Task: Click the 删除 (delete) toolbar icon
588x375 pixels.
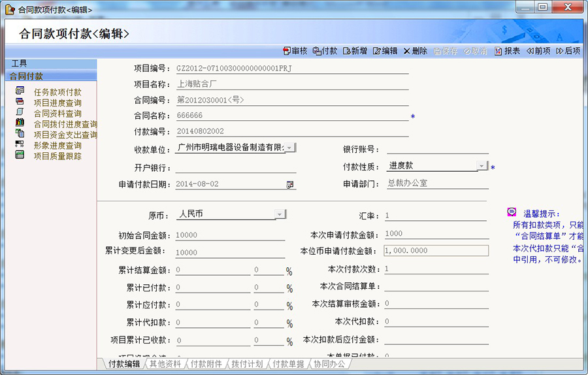Action: click(x=415, y=51)
